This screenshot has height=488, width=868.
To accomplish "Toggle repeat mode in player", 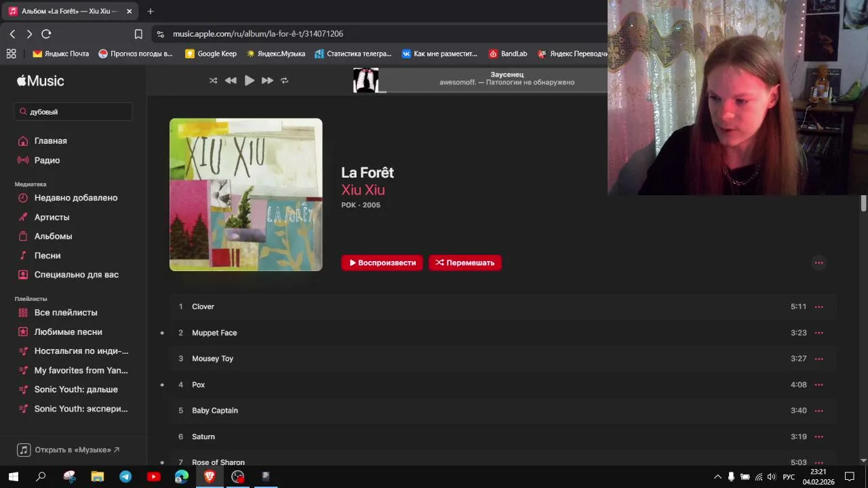I will (285, 81).
